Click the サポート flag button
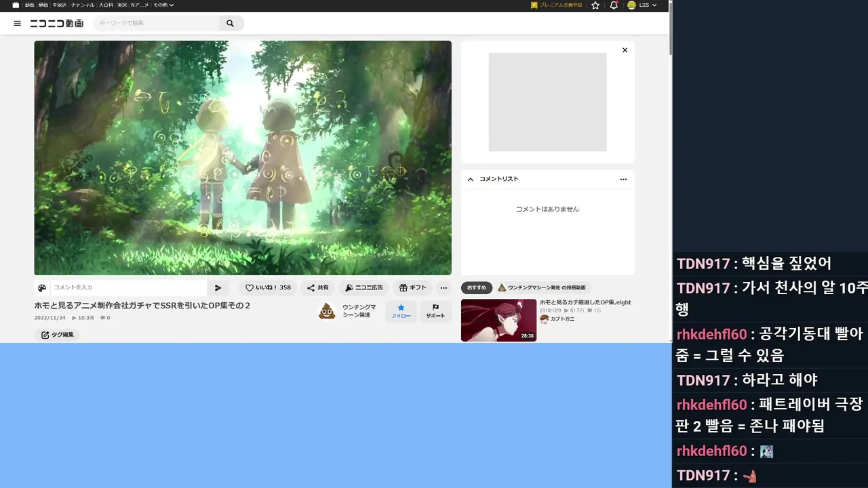This screenshot has width=868, height=488. click(435, 311)
